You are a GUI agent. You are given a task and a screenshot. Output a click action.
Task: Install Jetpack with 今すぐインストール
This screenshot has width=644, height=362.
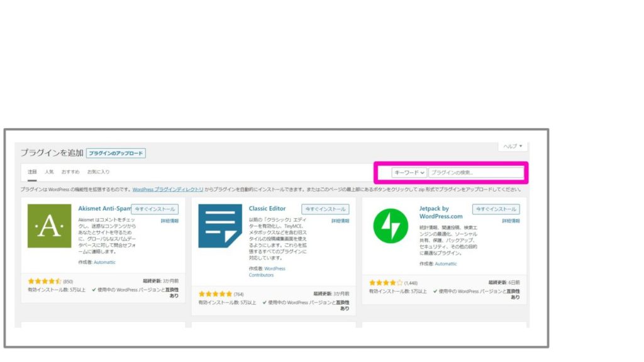click(496, 209)
